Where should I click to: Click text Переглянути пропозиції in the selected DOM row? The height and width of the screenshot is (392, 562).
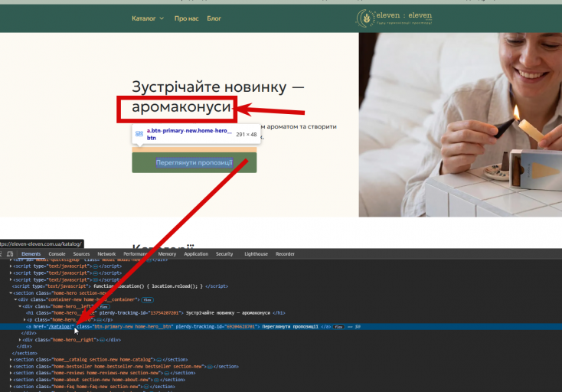click(x=290, y=327)
